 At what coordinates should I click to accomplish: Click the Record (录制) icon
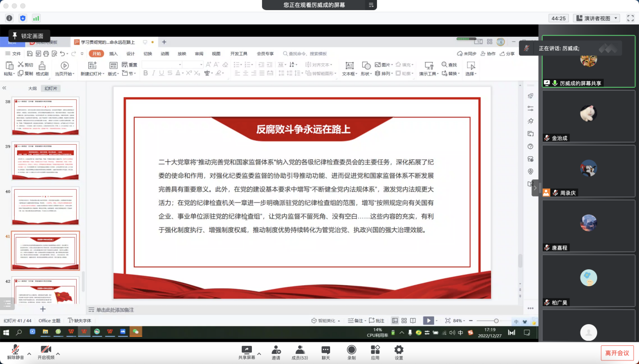351,350
